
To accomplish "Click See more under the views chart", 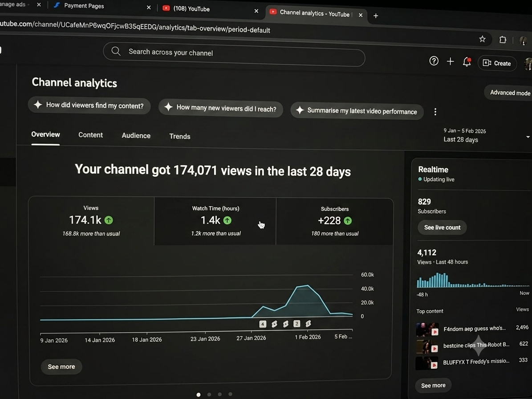I will 61,367.
